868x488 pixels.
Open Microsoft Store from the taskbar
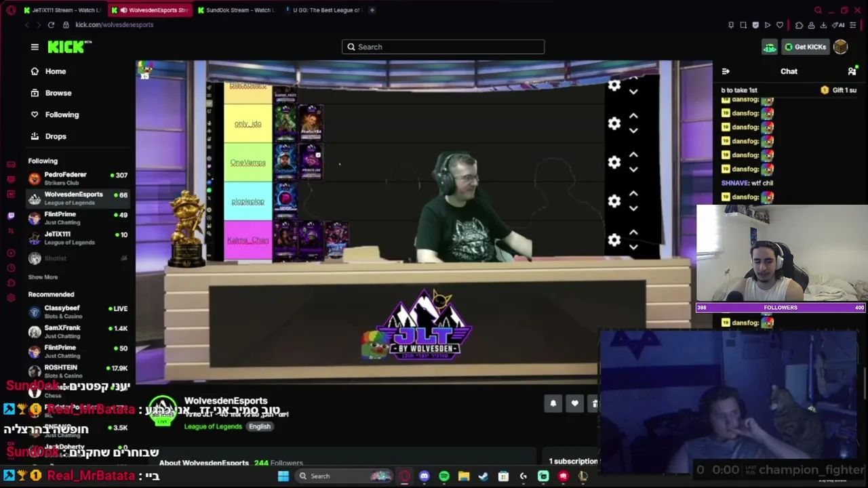503,476
